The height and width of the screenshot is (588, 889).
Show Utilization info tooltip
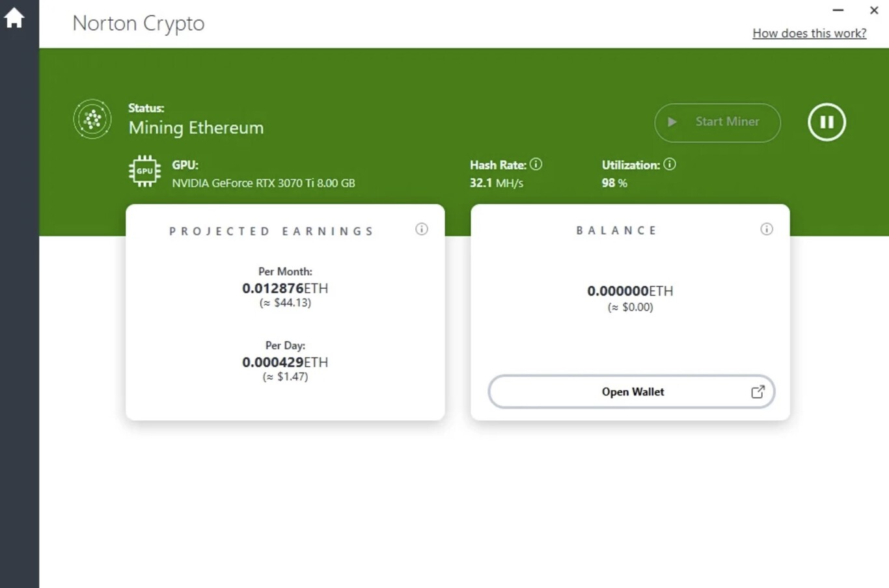click(670, 165)
